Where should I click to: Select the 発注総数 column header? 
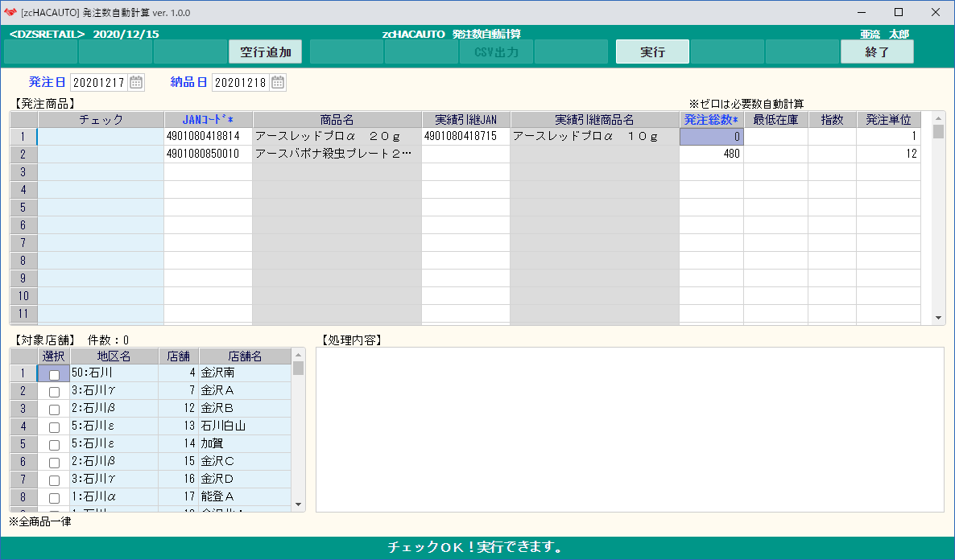[711, 120]
